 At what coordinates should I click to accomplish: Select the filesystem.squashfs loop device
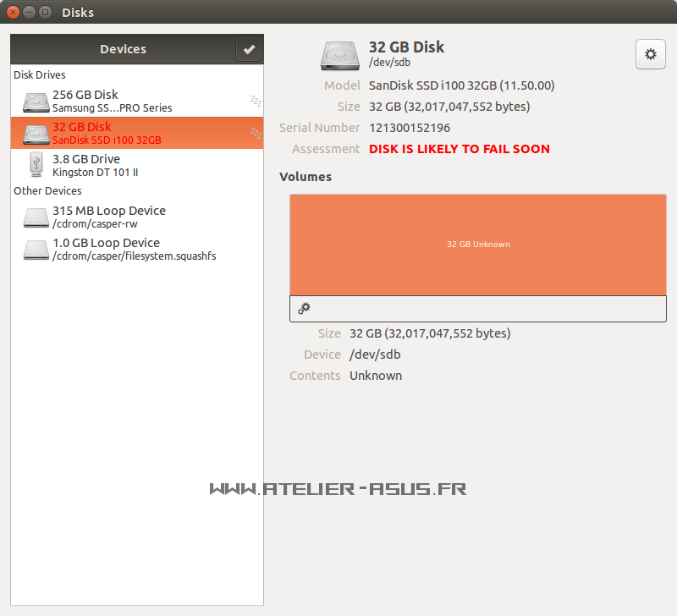(x=135, y=250)
